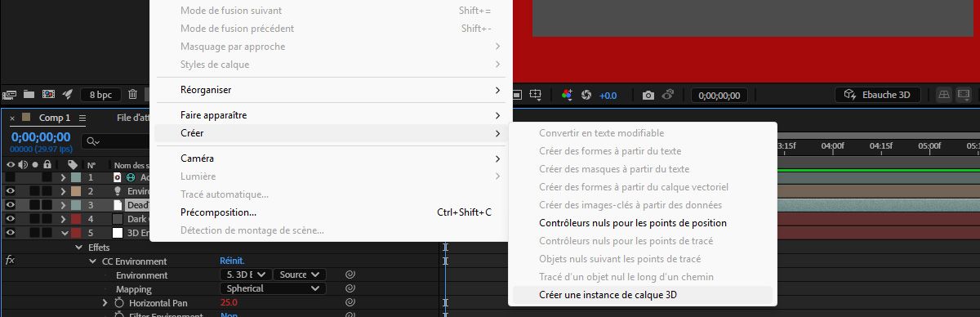Click Horizontal Pan value 25.0
This screenshot has width=980, height=317.
(229, 302)
